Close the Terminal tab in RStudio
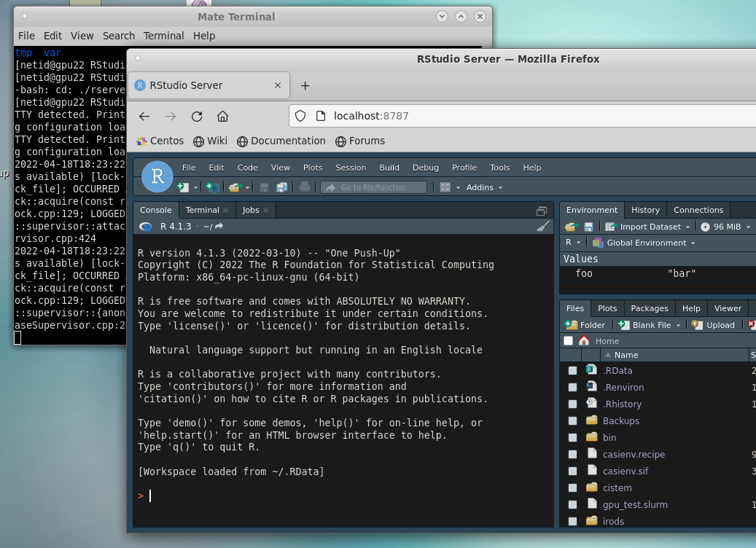The image size is (756, 548). pos(225,210)
